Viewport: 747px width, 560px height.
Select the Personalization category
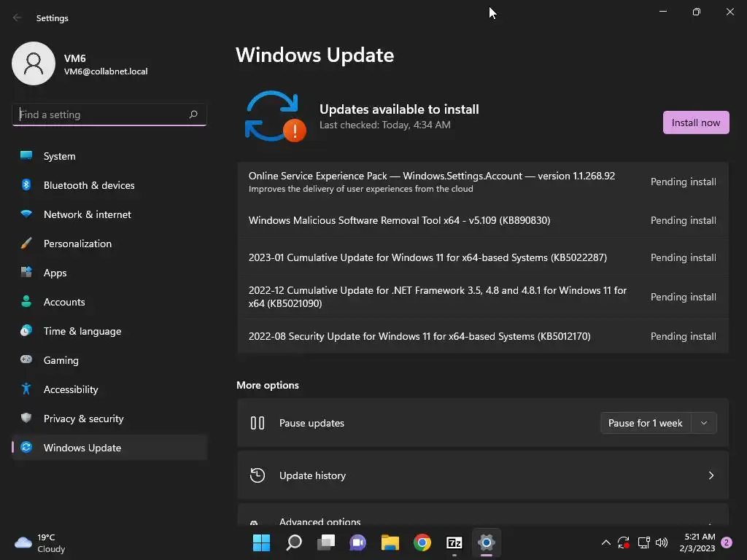tap(109, 244)
